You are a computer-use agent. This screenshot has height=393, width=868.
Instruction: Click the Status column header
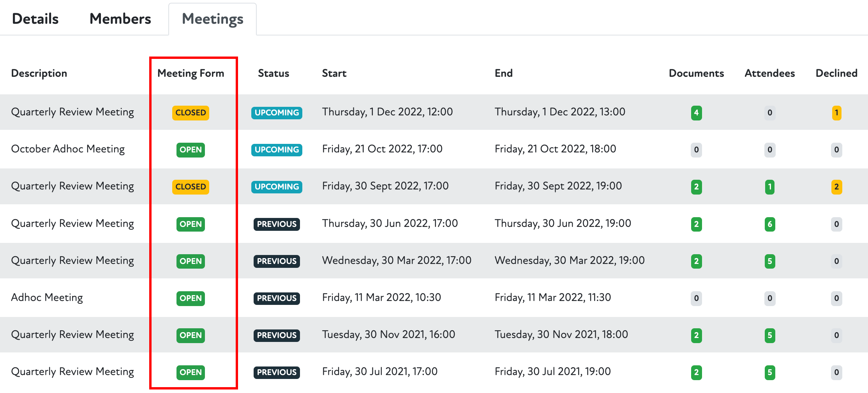[x=273, y=73]
